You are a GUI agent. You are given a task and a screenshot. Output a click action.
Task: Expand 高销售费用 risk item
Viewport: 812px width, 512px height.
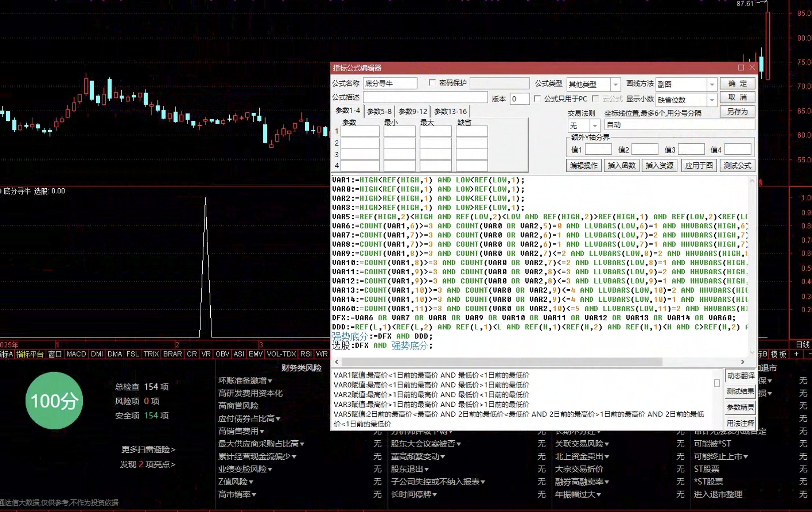point(241,431)
